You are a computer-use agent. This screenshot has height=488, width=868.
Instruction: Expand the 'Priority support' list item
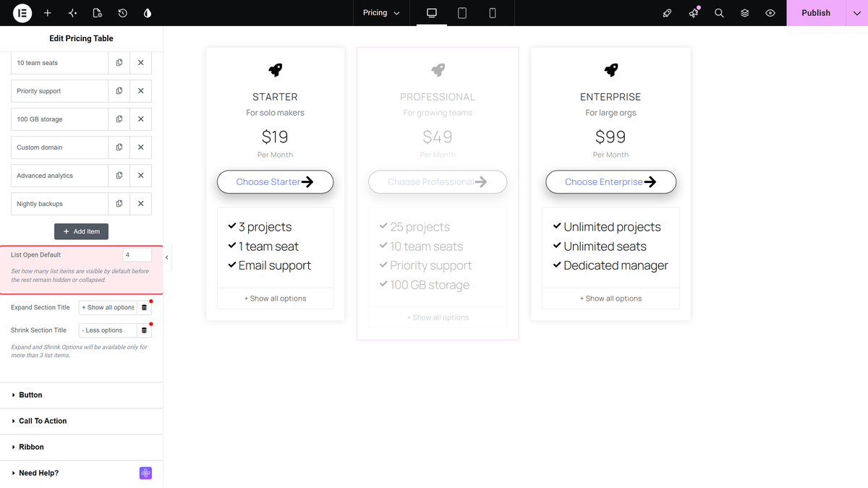pos(59,91)
